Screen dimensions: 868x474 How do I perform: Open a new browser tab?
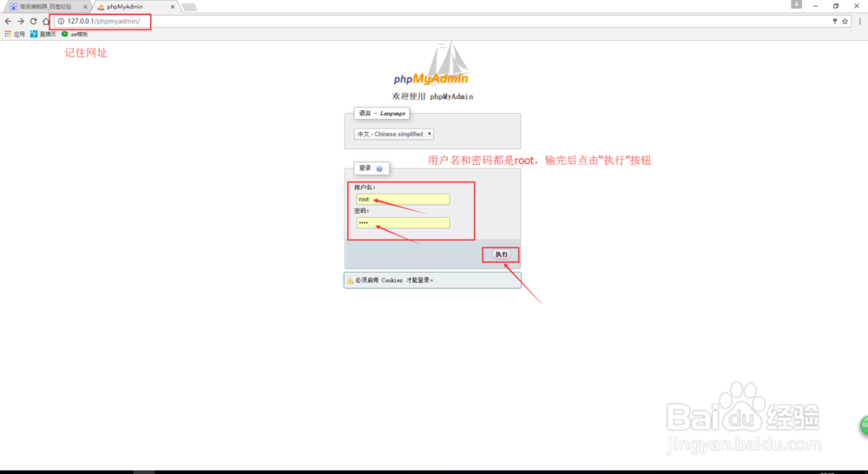click(x=189, y=7)
